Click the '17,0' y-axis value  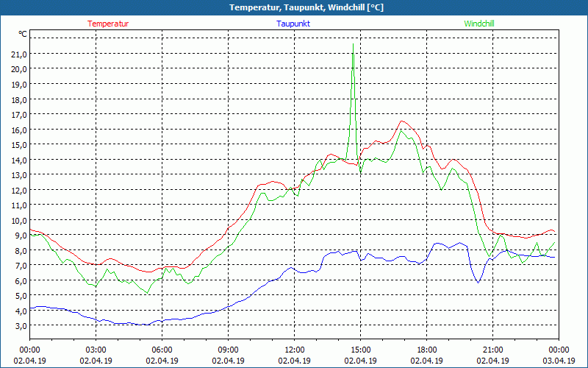[19, 115]
